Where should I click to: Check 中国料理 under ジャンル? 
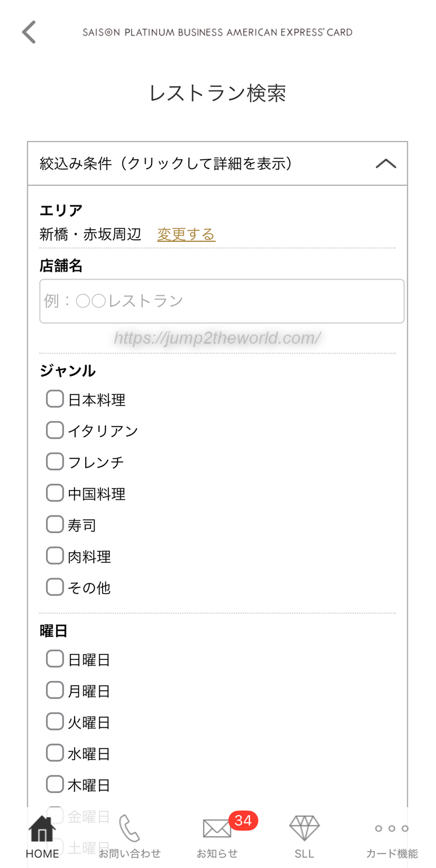click(x=55, y=493)
